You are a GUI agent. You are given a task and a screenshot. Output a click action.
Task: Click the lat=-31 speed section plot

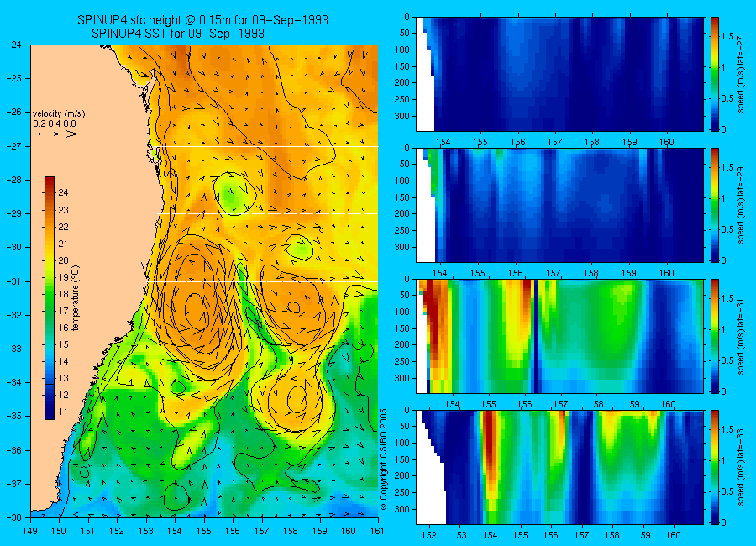pyautogui.click(x=559, y=336)
